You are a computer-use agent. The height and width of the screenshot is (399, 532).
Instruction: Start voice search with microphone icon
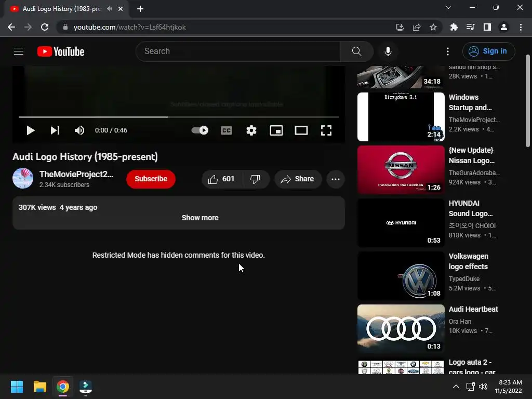tap(388, 51)
